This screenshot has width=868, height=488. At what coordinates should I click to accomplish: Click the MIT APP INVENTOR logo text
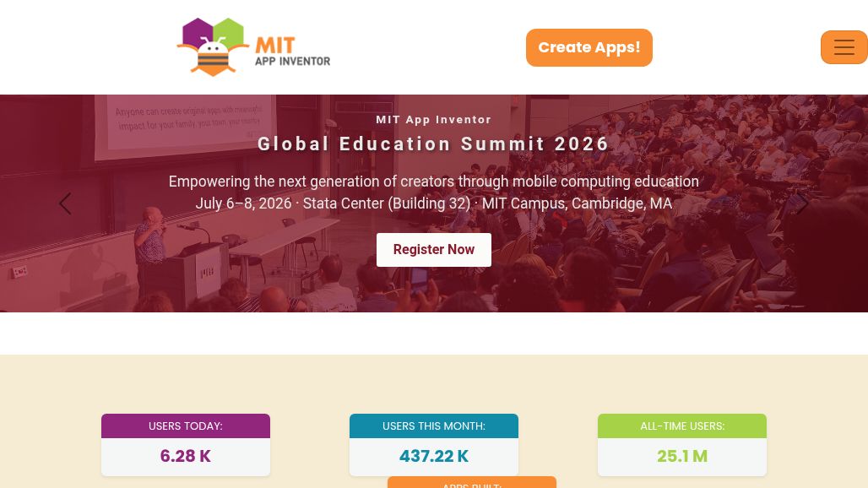292,51
